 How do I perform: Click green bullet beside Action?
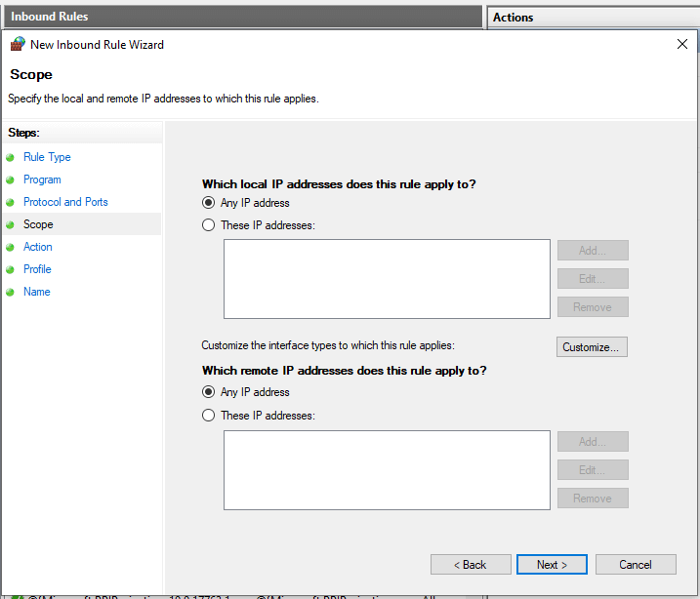click(11, 247)
